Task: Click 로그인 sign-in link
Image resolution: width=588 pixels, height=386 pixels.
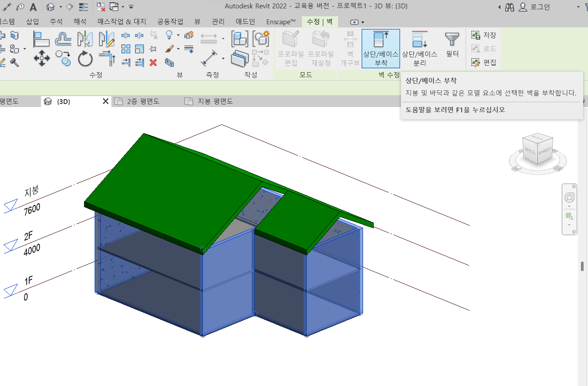Action: coord(540,7)
